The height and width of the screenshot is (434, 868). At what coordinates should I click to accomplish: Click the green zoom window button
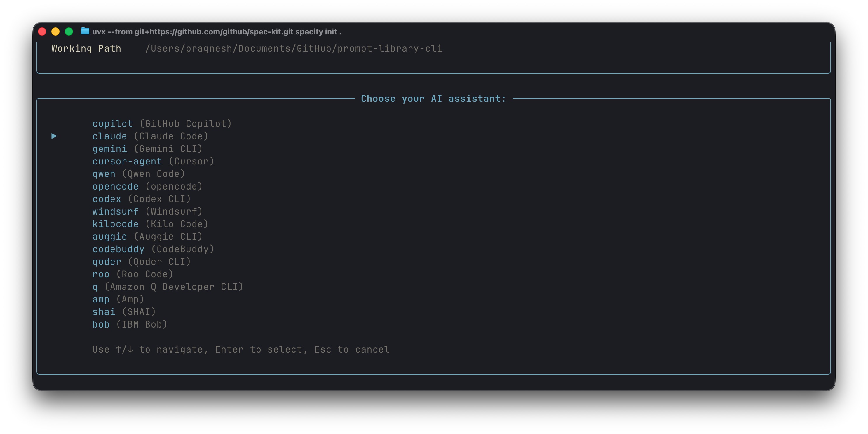(69, 32)
